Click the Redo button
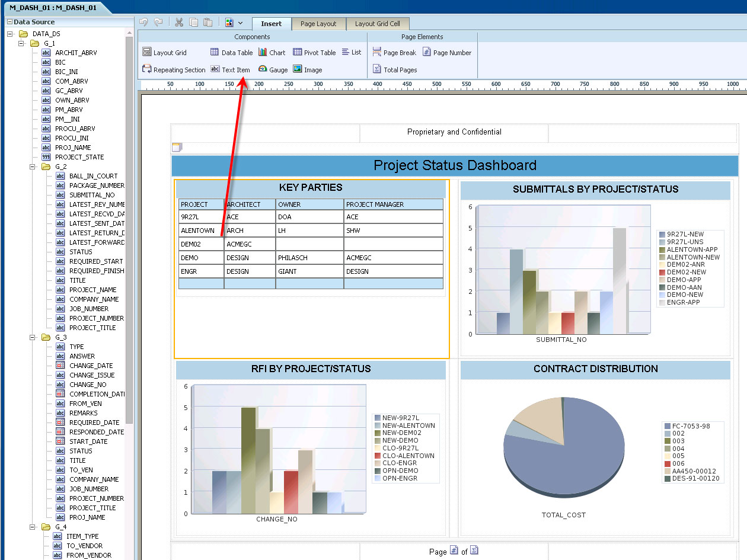Viewport: 747px width, 560px height. (x=158, y=22)
